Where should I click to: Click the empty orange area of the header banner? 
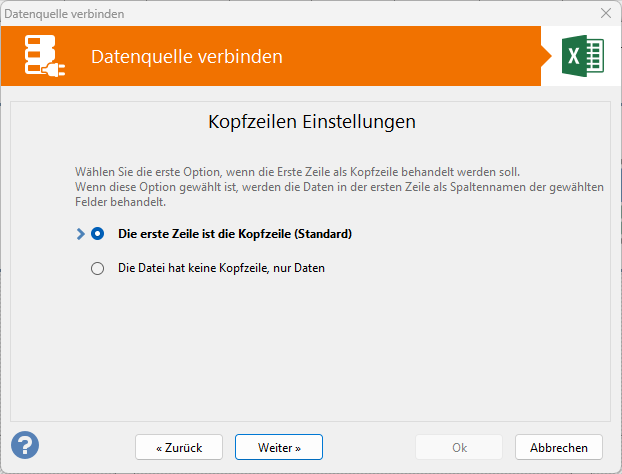point(420,57)
